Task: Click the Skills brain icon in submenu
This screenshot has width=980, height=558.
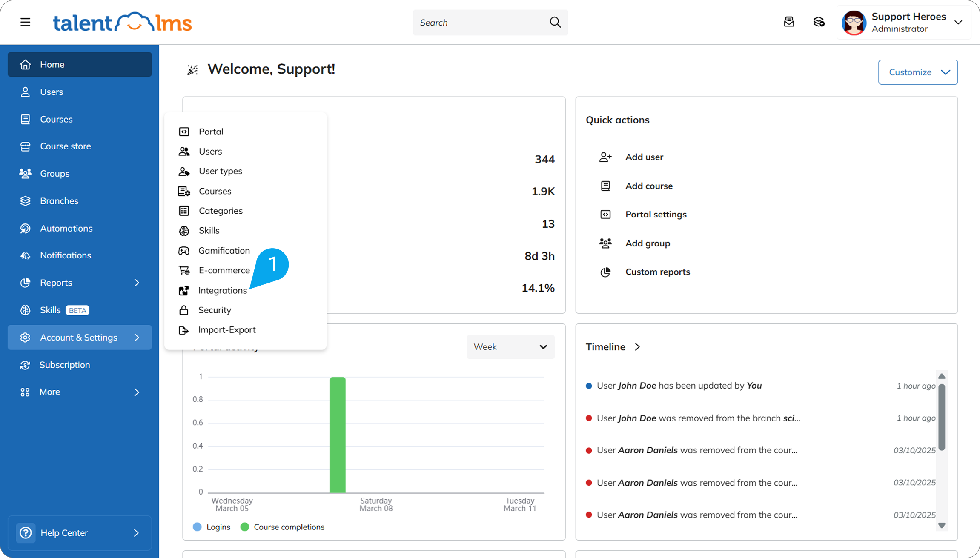Action: pos(184,231)
